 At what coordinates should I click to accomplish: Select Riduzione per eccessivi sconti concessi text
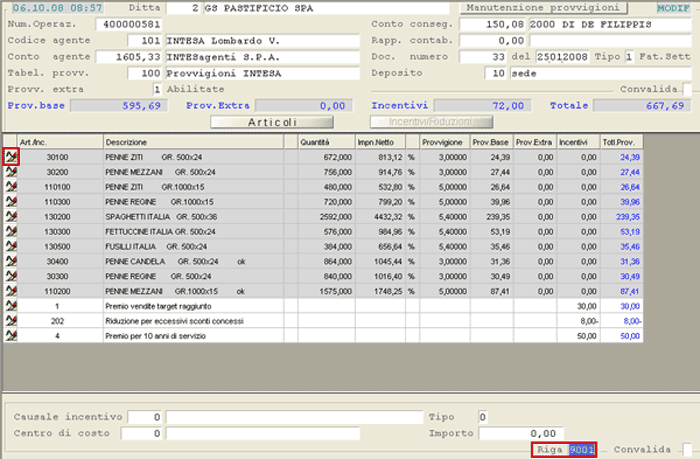(175, 321)
